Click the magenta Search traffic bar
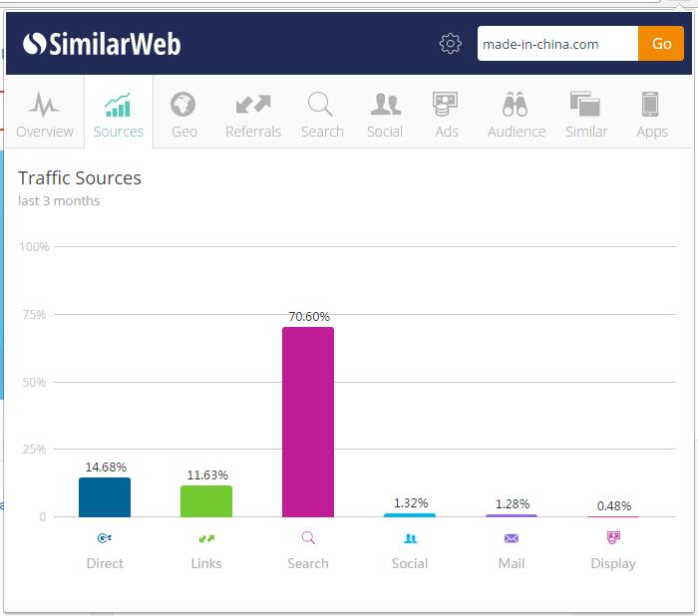The width and height of the screenshot is (698, 616). [x=308, y=422]
